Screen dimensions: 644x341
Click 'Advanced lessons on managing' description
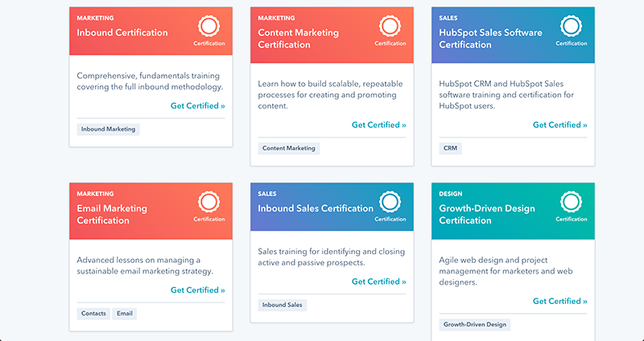tap(145, 265)
